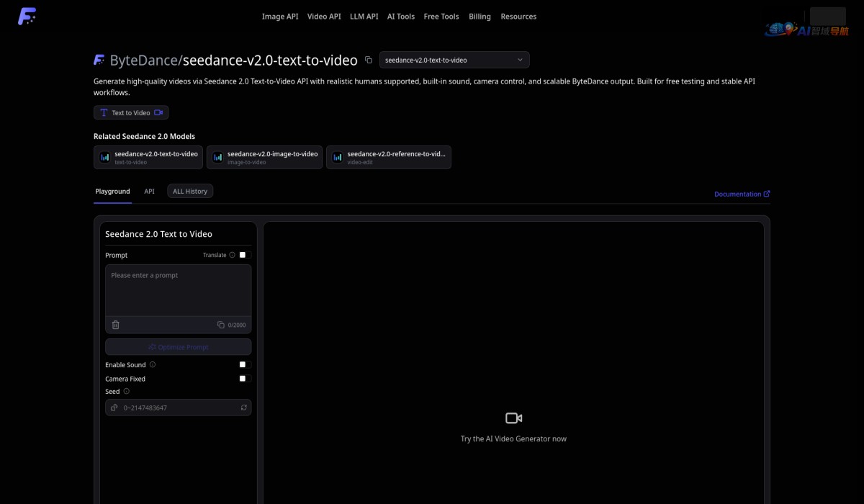Click the video camera icon in the preview area
Screen dimensions: 864x504
point(513,418)
